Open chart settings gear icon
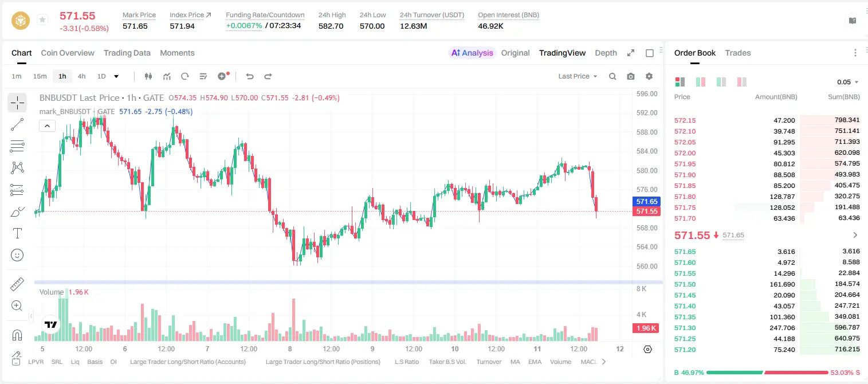 coord(649,76)
